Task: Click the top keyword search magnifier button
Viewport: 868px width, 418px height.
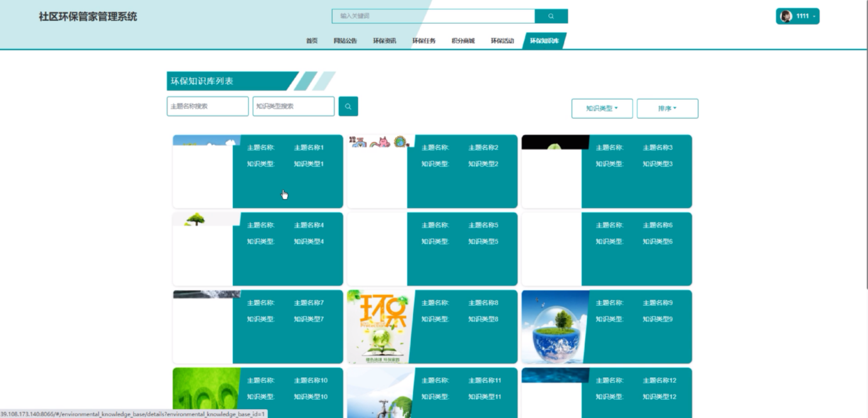Action: click(x=551, y=16)
